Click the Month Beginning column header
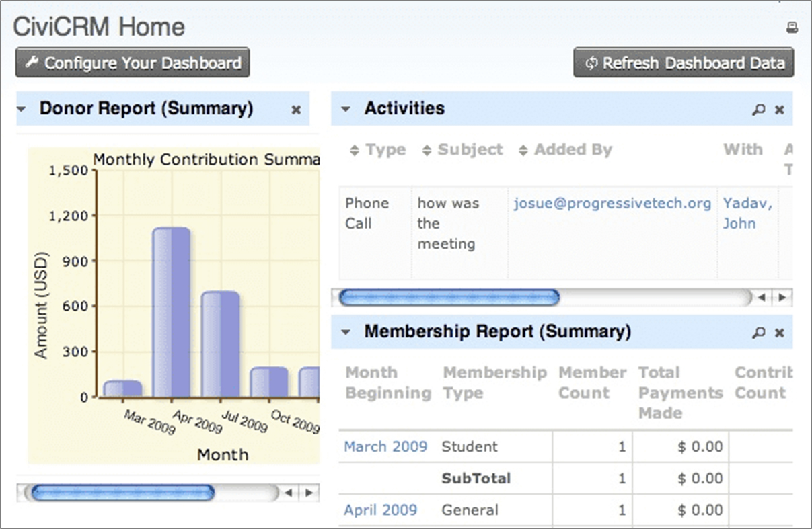This screenshot has width=812, height=529. (x=388, y=383)
